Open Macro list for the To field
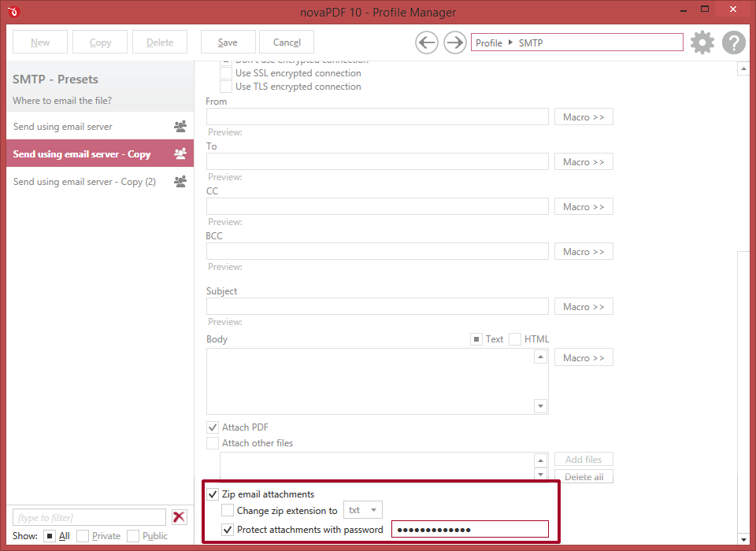The height and width of the screenshot is (551, 756). point(584,162)
